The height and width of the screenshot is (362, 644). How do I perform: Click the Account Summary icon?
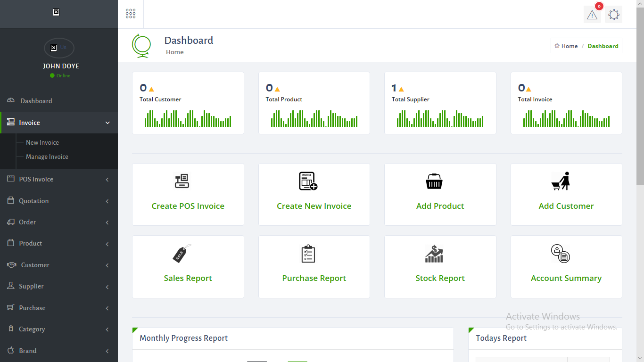click(560, 254)
